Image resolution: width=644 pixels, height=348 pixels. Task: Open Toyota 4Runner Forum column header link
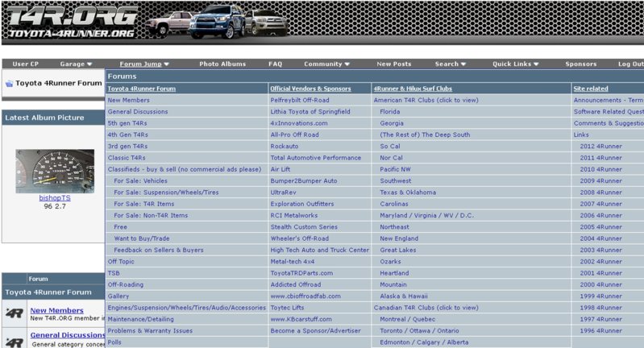pos(141,89)
